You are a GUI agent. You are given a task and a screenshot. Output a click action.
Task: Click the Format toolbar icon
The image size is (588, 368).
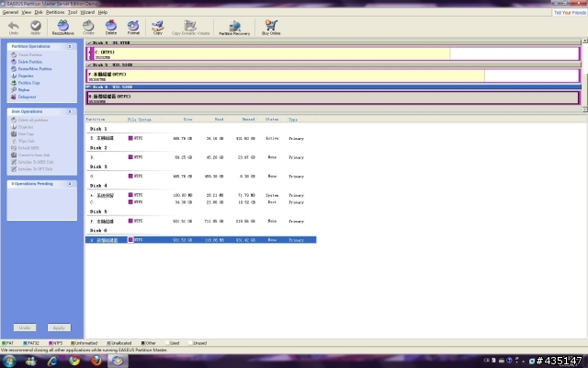(133, 26)
